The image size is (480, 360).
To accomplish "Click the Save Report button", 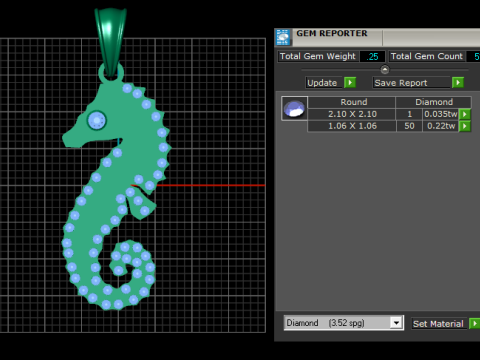I will click(412, 83).
